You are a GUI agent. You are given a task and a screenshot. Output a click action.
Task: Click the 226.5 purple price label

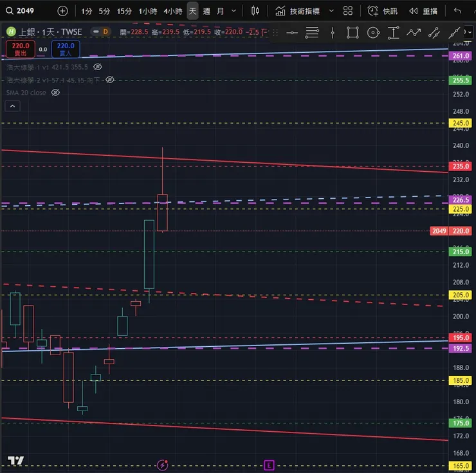pyautogui.click(x=460, y=200)
